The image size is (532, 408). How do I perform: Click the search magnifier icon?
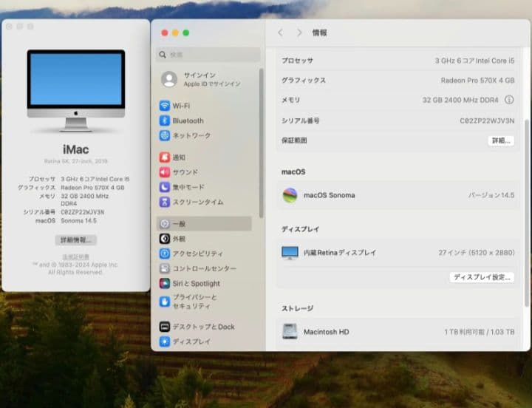click(163, 55)
